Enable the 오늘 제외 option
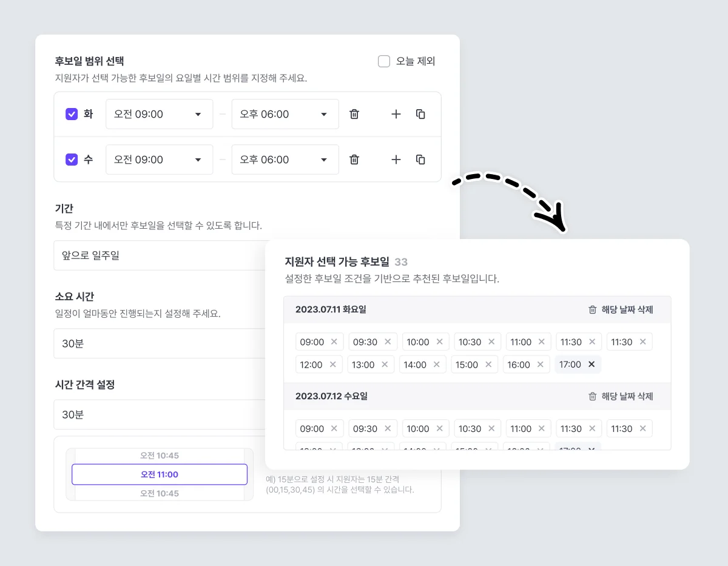This screenshot has height=566, width=728. (x=383, y=61)
